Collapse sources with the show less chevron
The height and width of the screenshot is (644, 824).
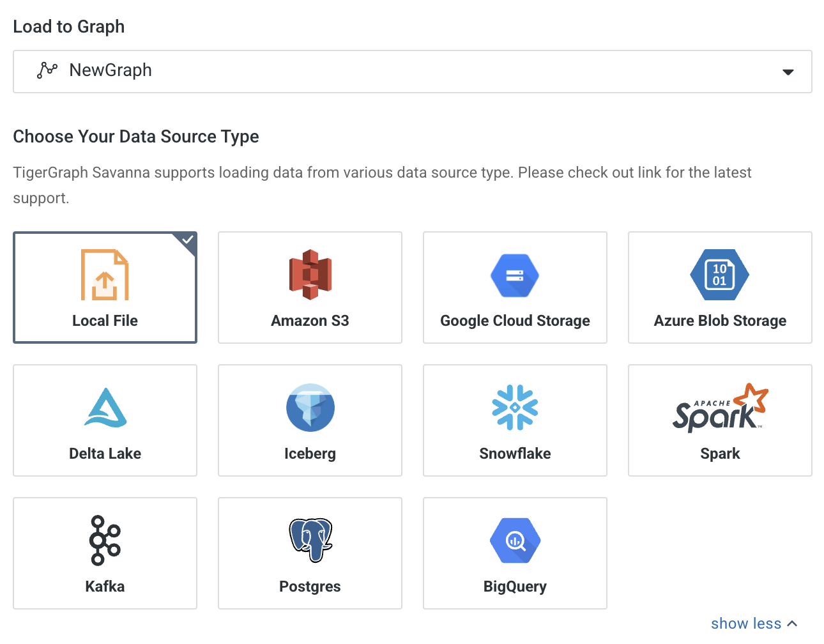point(793,624)
